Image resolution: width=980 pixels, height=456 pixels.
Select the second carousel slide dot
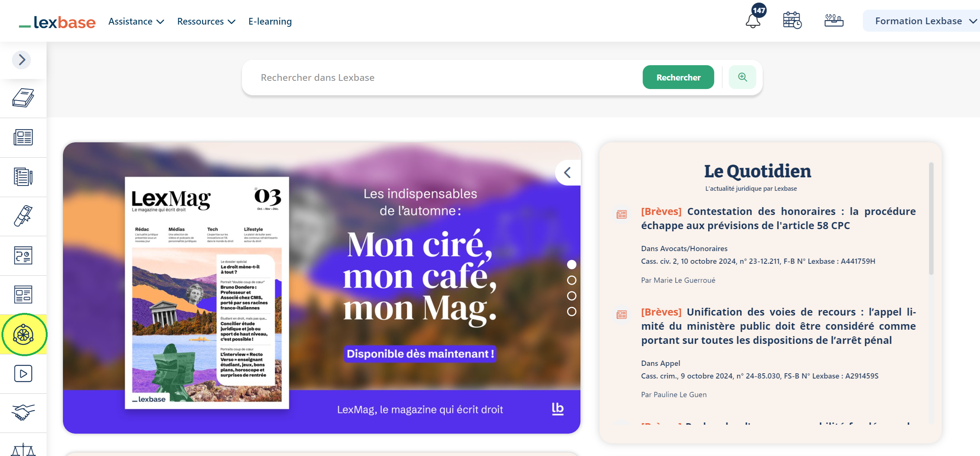point(572,280)
